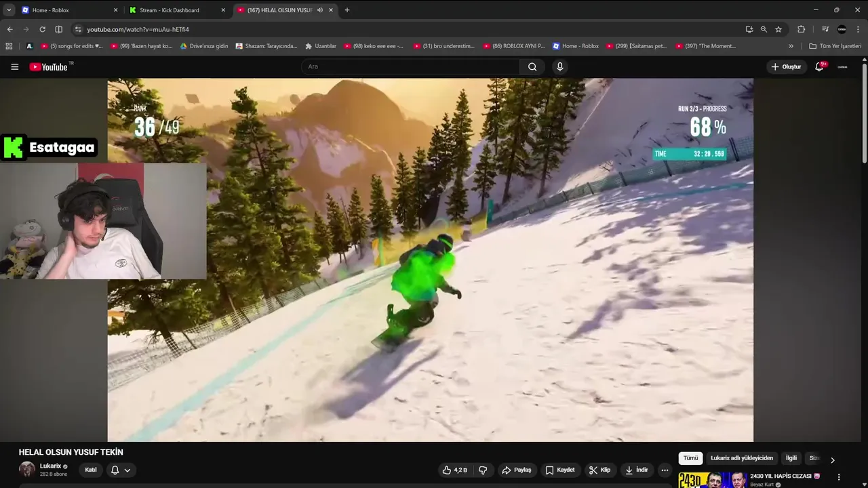Viewport: 868px width, 488px height.
Task: Open Tüm Yer İşaretleri bookmarks folder
Action: click(x=835, y=46)
